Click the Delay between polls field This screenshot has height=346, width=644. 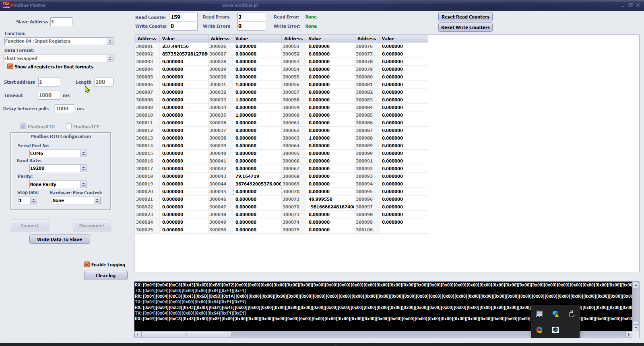[x=64, y=109]
